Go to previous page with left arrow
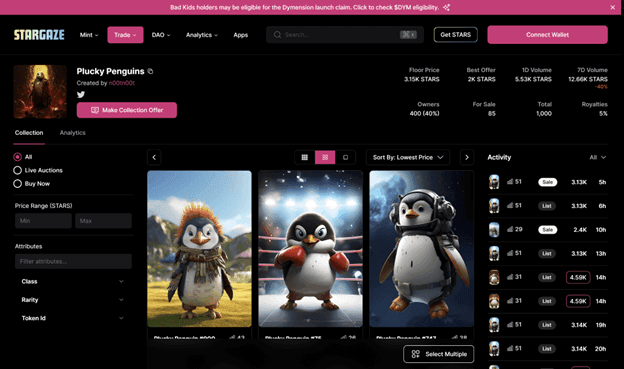624x369 pixels. tap(154, 157)
